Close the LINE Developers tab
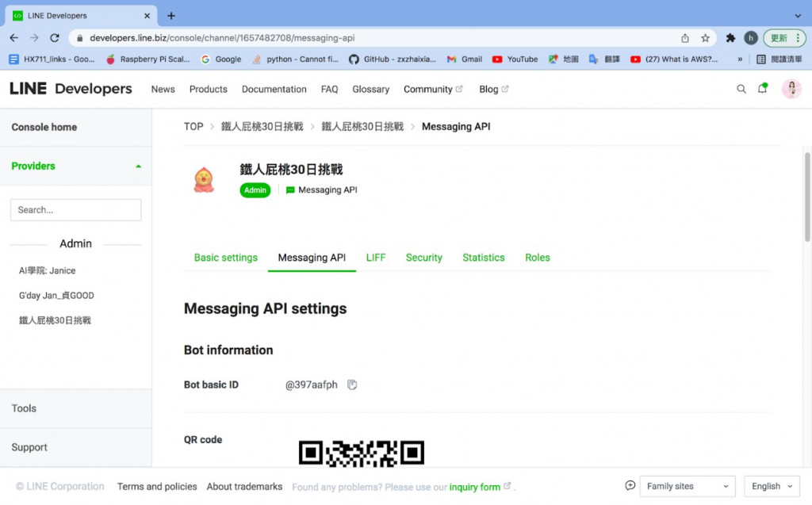This screenshot has width=812, height=505. 147,16
